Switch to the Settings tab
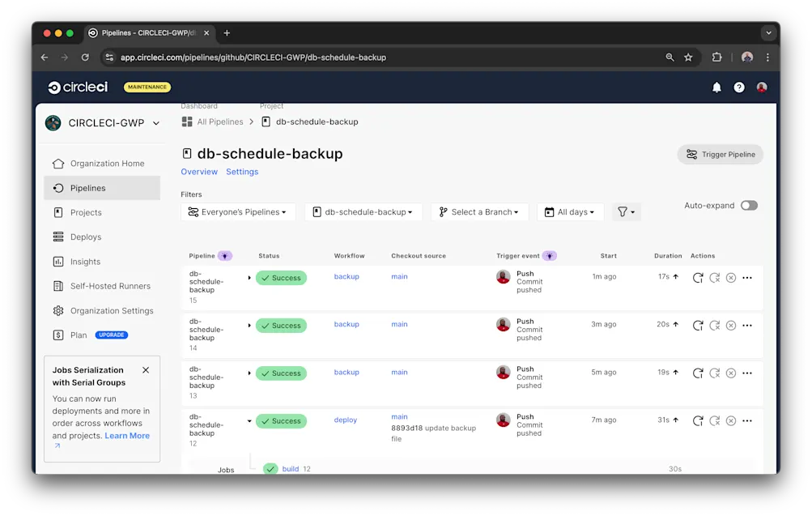The width and height of the screenshot is (812, 516). tap(242, 171)
